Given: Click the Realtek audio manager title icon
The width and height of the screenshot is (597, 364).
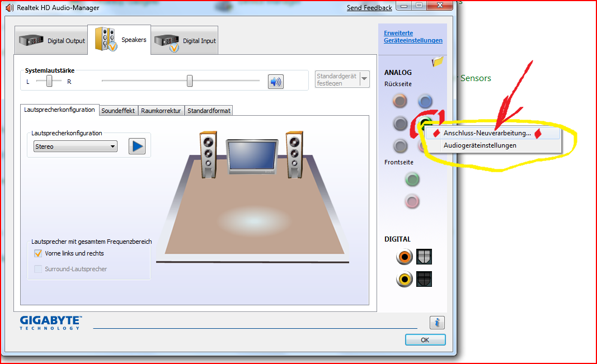Looking at the screenshot, I should (x=9, y=8).
